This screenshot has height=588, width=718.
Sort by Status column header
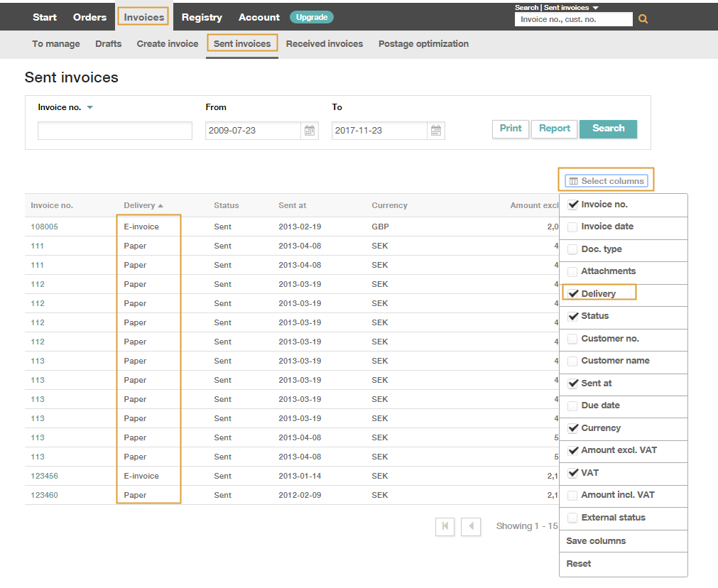(x=227, y=206)
